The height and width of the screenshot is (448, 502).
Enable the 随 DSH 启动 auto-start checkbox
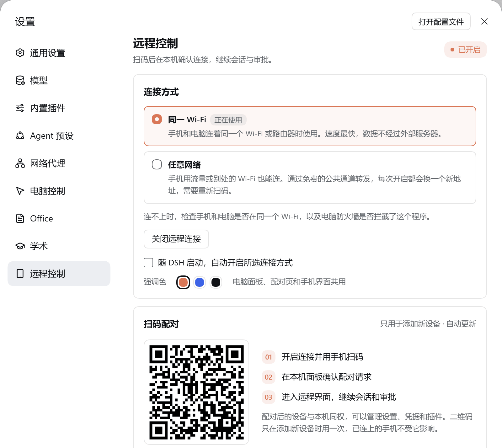point(148,263)
